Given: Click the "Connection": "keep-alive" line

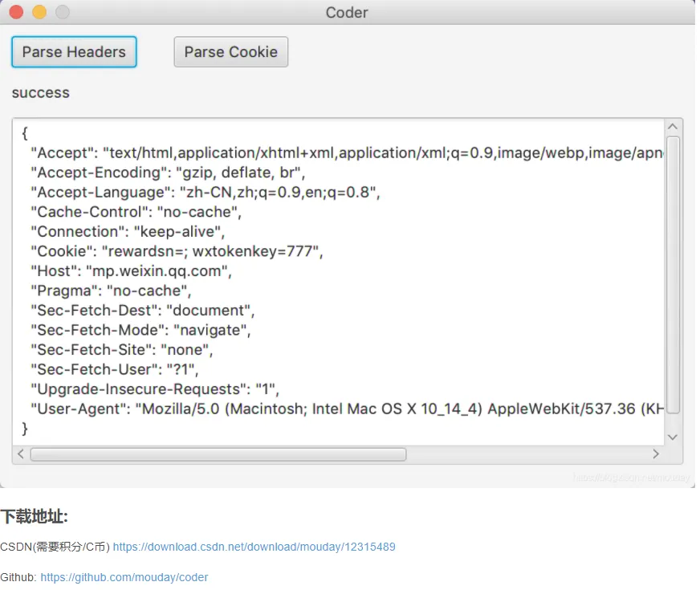Looking at the screenshot, I should 128,232.
